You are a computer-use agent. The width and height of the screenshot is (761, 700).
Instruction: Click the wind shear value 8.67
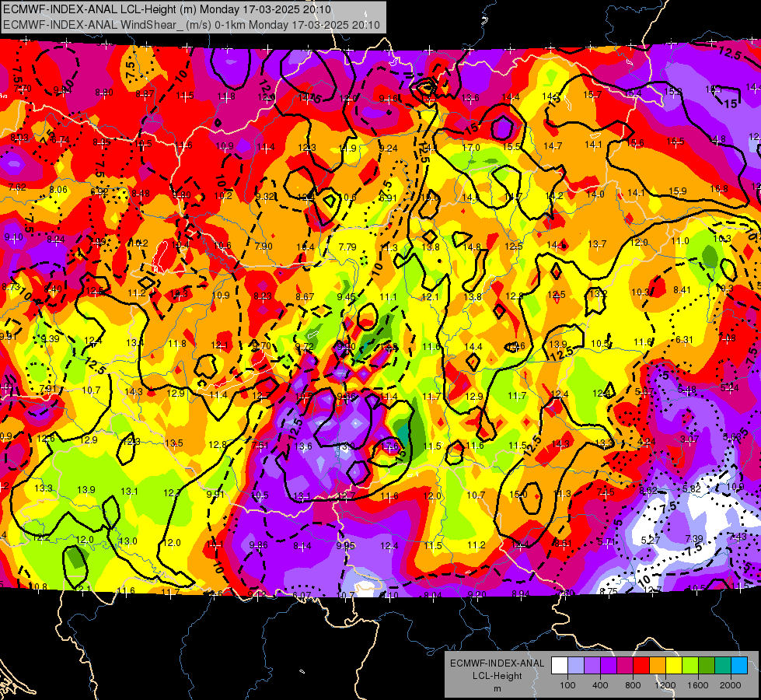coord(305,296)
